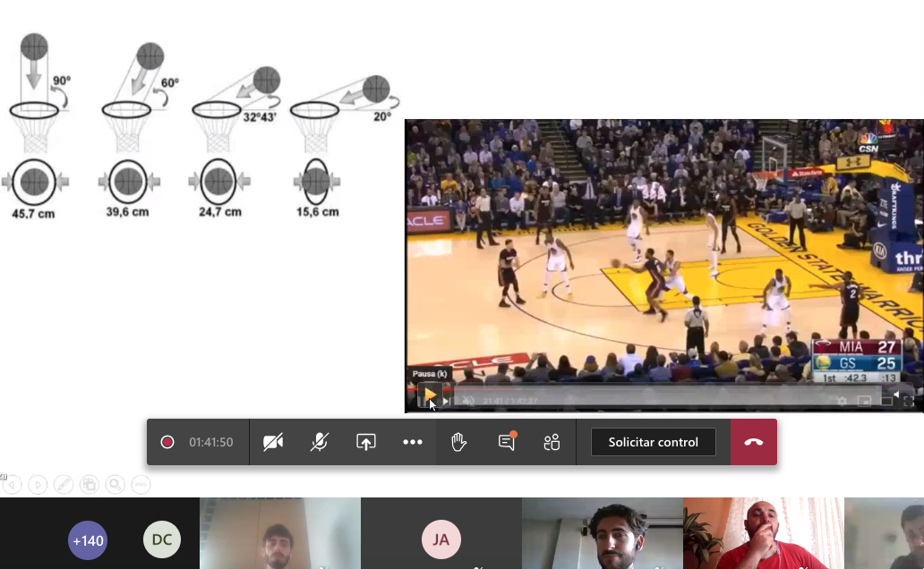Show the meeting chat conversation
The height and width of the screenshot is (569, 924).
point(506,441)
